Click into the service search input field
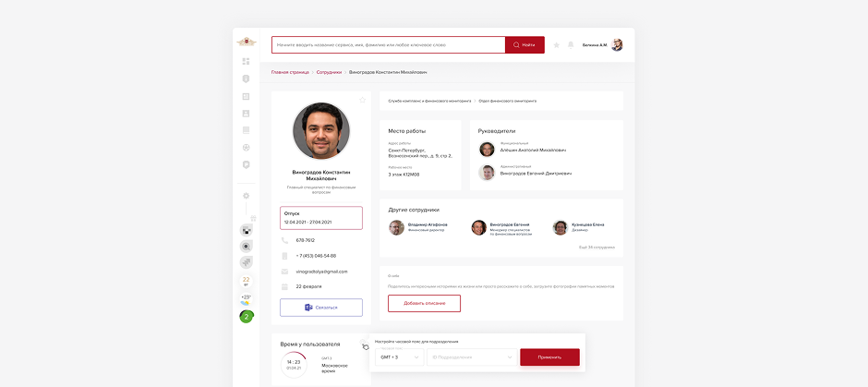868x387 pixels. coord(388,44)
